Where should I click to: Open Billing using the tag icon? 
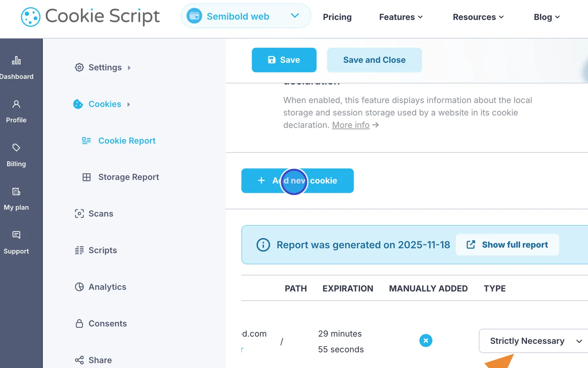pyautogui.click(x=16, y=148)
